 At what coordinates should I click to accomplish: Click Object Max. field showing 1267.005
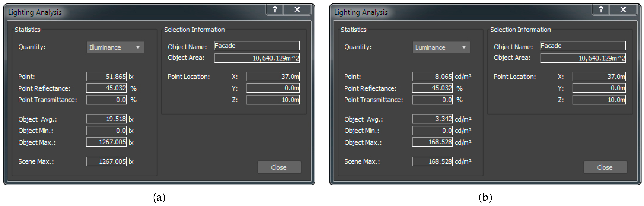[106, 142]
